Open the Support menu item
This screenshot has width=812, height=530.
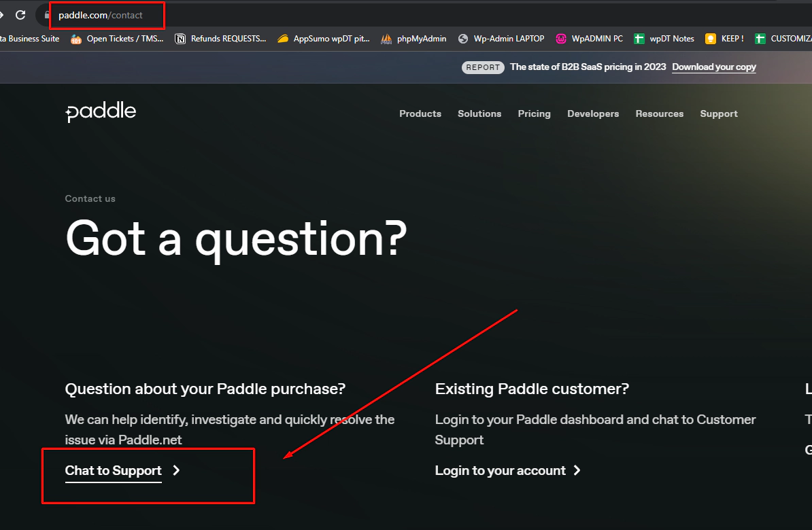719,114
